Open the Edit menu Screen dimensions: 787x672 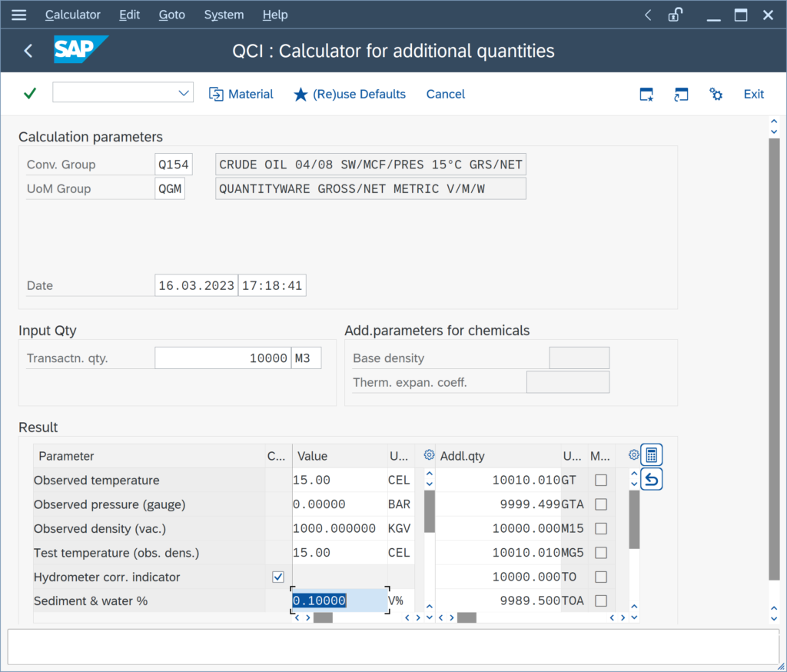[129, 15]
